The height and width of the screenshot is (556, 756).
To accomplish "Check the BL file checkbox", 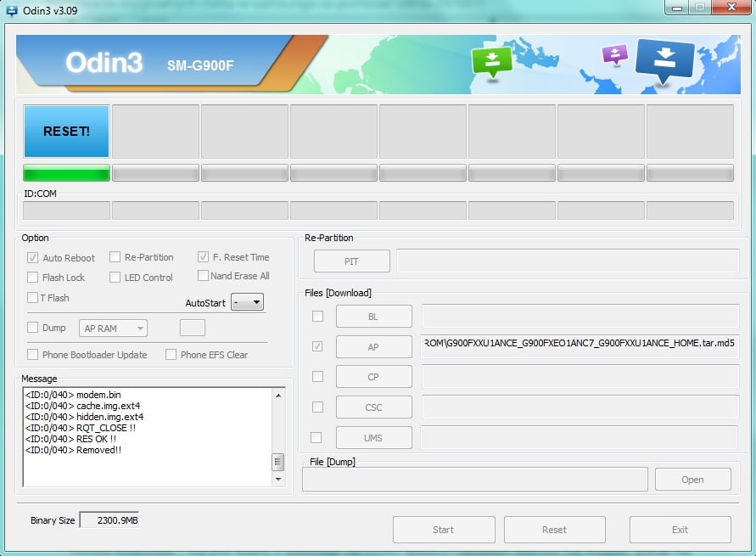I will pos(317,317).
